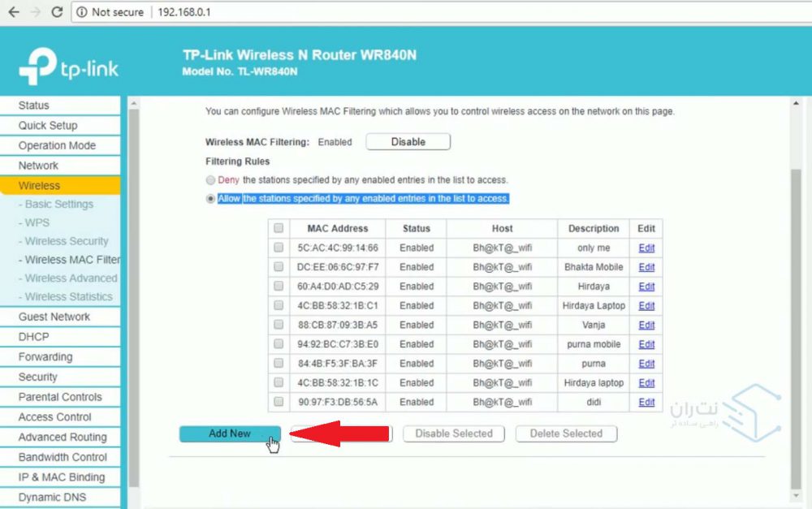Open Wireless MAC Filtering submenu item
The image size is (812, 509).
(x=71, y=260)
